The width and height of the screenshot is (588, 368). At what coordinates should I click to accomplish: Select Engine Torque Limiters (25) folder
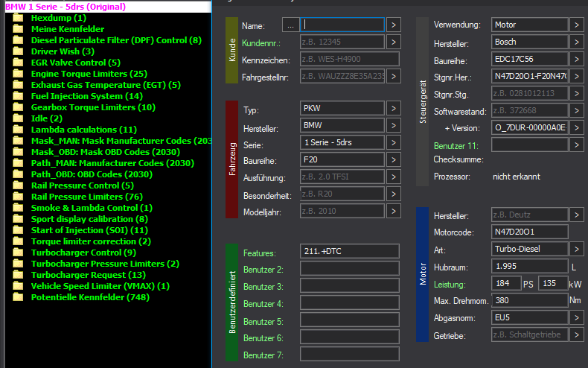pos(89,74)
